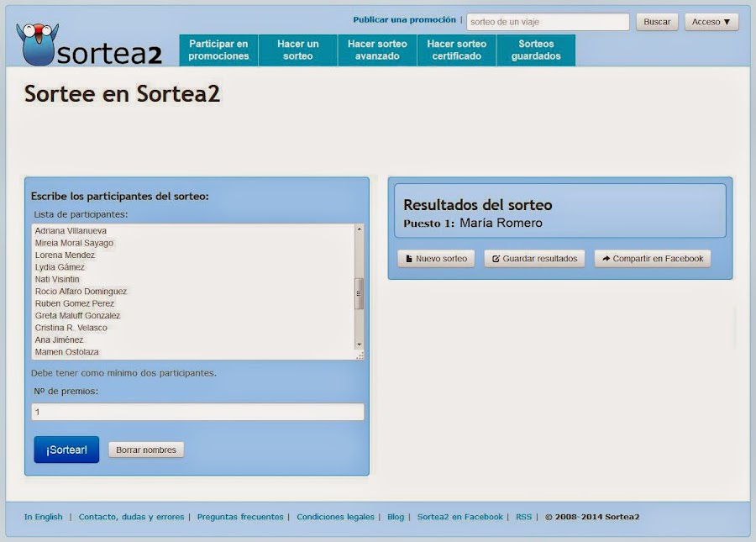This screenshot has height=542, width=756.
Task: Open Hacer sorteo certificado tab
Action: 457,50
